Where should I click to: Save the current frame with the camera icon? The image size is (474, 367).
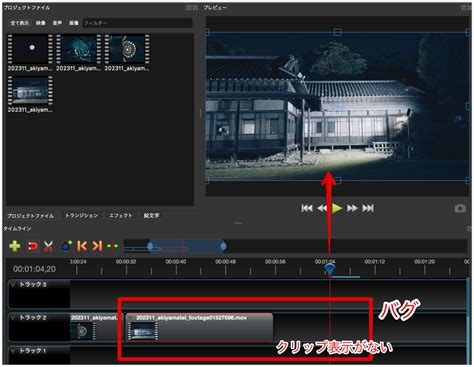(x=460, y=208)
